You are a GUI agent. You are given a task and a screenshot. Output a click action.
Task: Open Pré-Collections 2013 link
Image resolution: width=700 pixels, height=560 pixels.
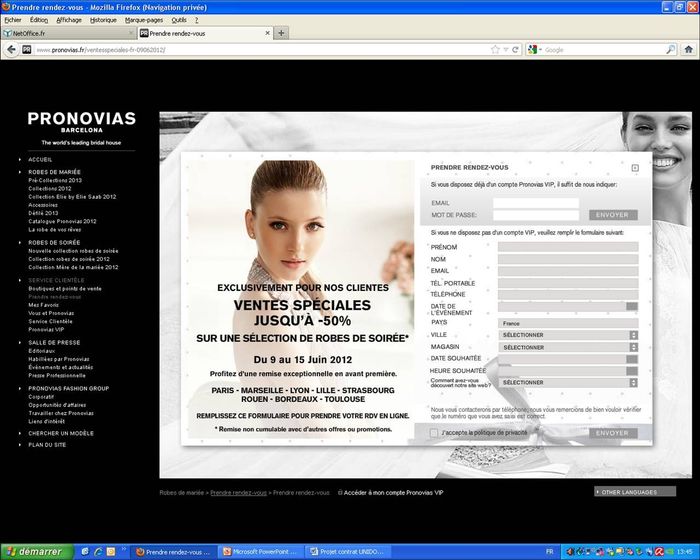55,180
